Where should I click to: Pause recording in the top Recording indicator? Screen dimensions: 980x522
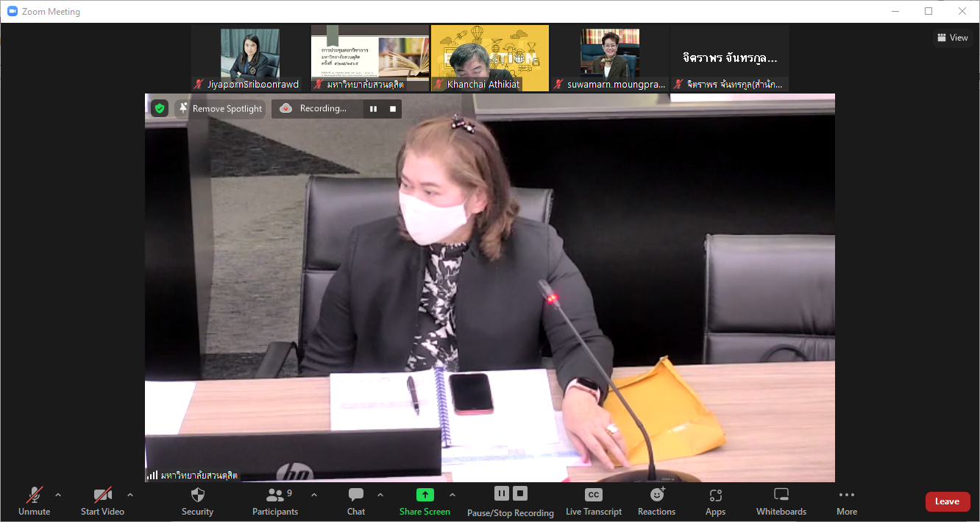pyautogui.click(x=373, y=109)
